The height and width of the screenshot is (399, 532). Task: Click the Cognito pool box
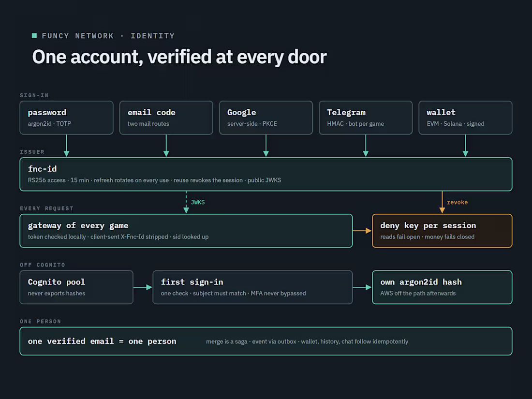[76, 287]
